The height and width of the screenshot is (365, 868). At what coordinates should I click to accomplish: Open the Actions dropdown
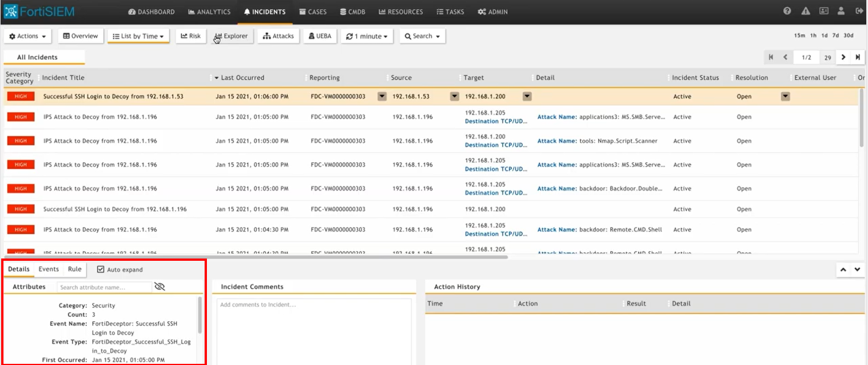tap(28, 36)
